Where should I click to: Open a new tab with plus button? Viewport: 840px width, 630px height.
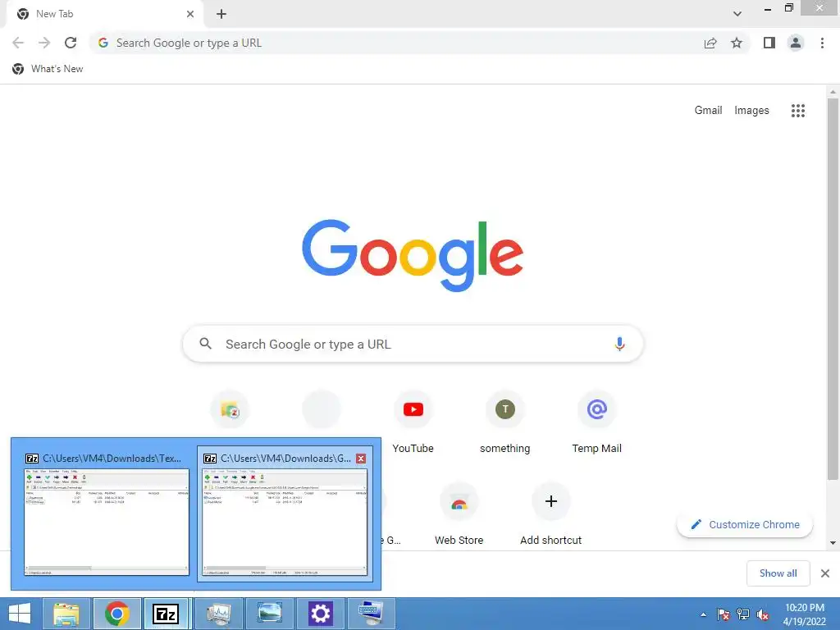coord(221,14)
